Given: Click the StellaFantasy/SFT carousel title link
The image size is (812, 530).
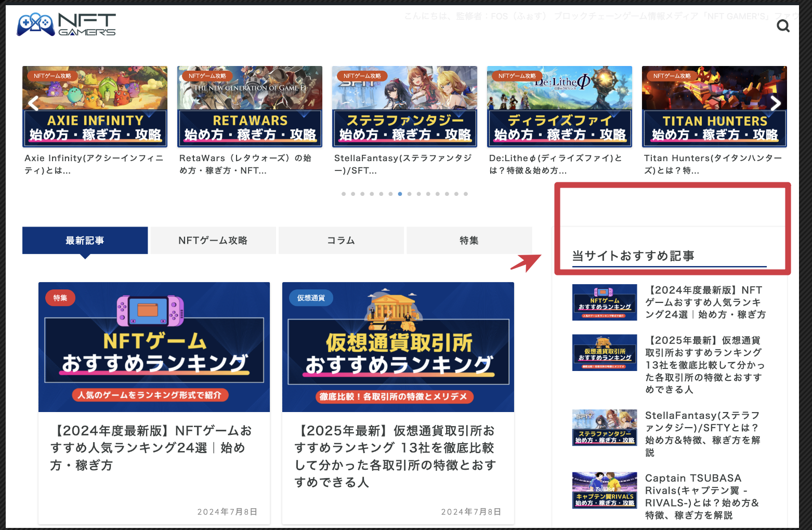Looking at the screenshot, I should point(403,164).
